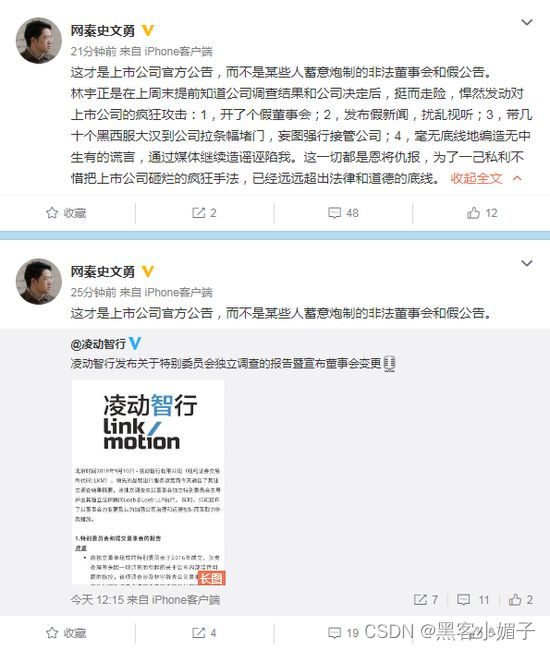Open the quoted post's 11 comments
The width and height of the screenshot is (550, 650).
473,599
